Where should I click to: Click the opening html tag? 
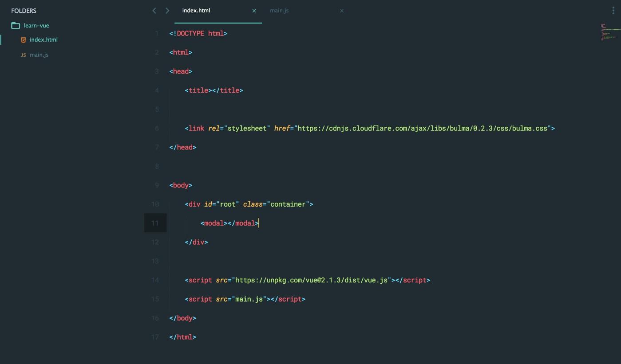pyautogui.click(x=181, y=52)
